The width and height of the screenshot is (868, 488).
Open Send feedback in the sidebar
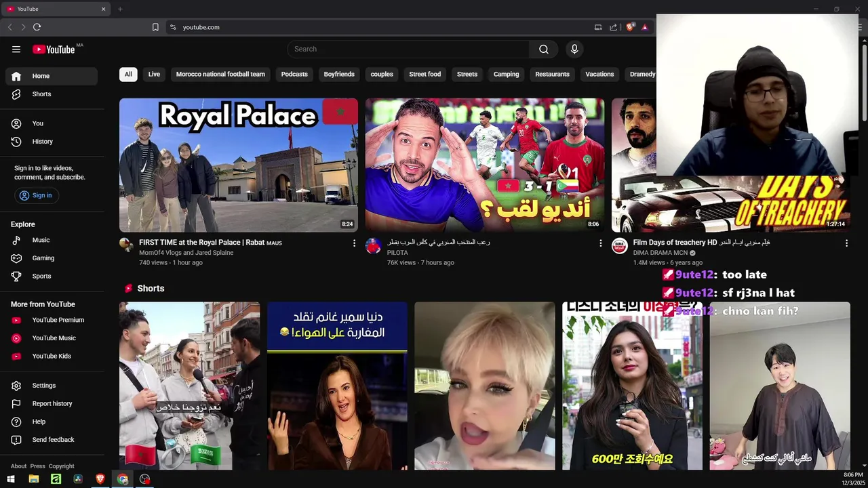(52, 440)
